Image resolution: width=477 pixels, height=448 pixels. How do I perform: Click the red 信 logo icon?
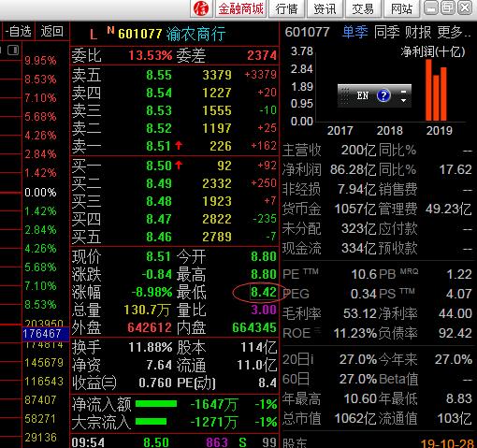pos(201,8)
